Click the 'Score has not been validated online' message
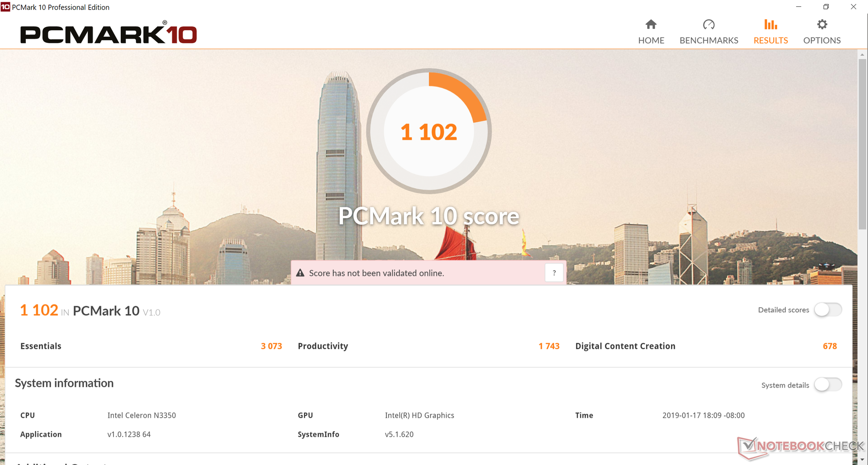868x465 pixels. click(377, 273)
